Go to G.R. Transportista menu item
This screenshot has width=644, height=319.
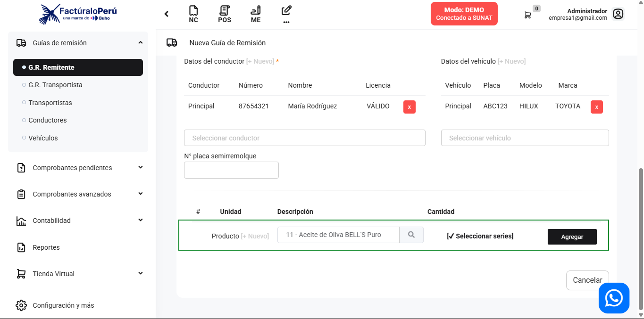tap(55, 85)
